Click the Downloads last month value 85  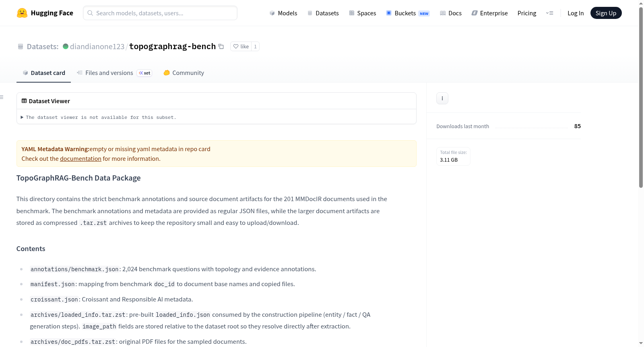coord(578,126)
